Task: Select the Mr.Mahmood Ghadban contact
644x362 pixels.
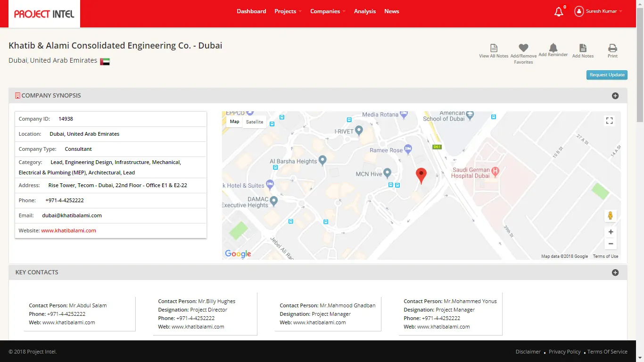Action: pyautogui.click(x=328, y=314)
